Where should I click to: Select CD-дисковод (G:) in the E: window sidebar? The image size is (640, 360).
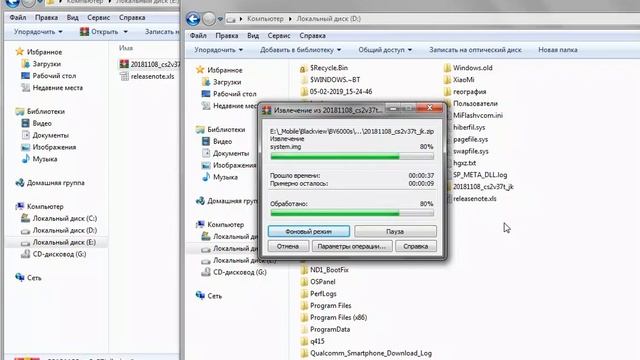[53, 254]
